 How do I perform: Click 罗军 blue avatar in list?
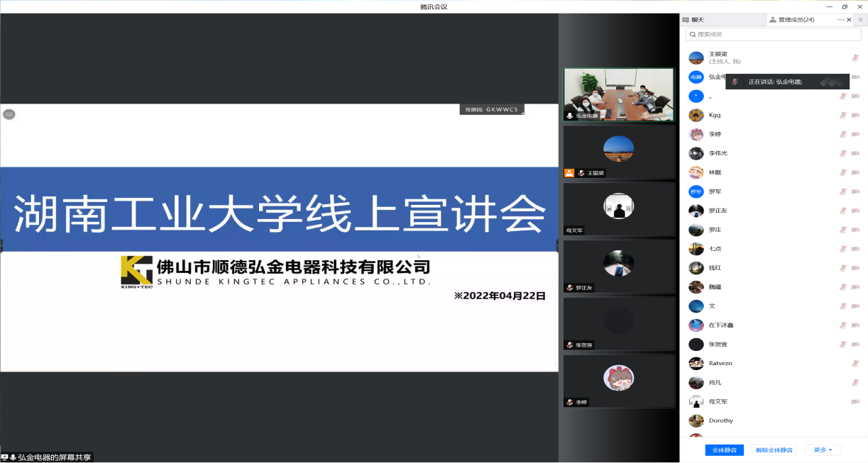(696, 191)
